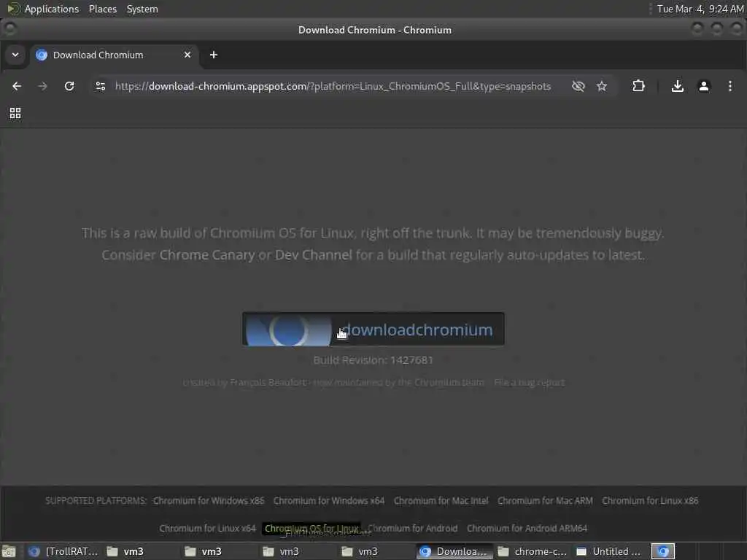
Task: Click the François Beaufort creator link
Action: pyautogui.click(x=268, y=382)
